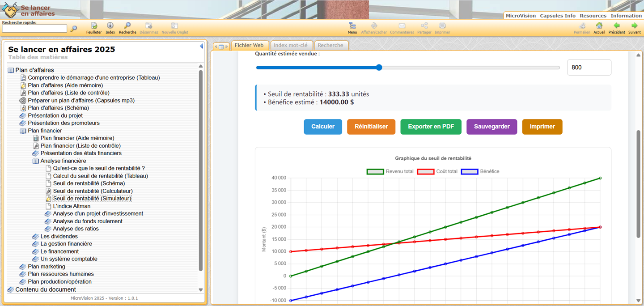Click the quantity input field showing 800
Viewport: 644px width, 306px height.
(589, 68)
